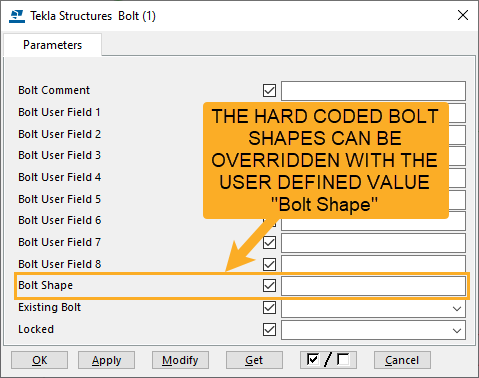The image size is (479, 378).
Task: Click the 'Existing Bolt' label text
Action: coord(49,307)
